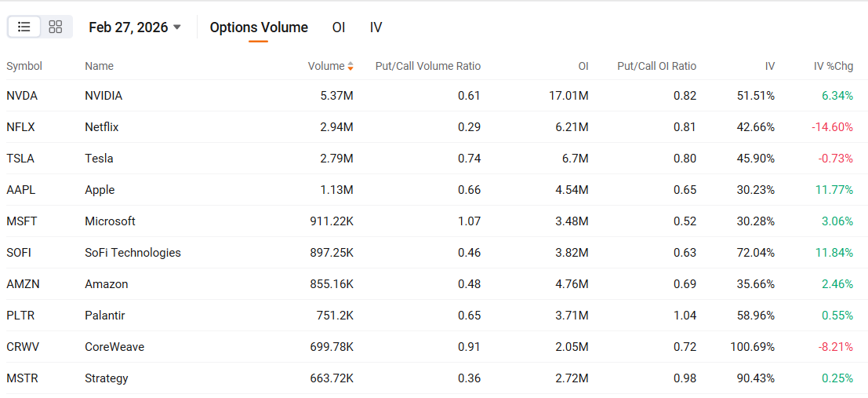Image resolution: width=868 pixels, height=398 pixels.
Task: Click the IV %Chg column header
Action: pyautogui.click(x=833, y=66)
